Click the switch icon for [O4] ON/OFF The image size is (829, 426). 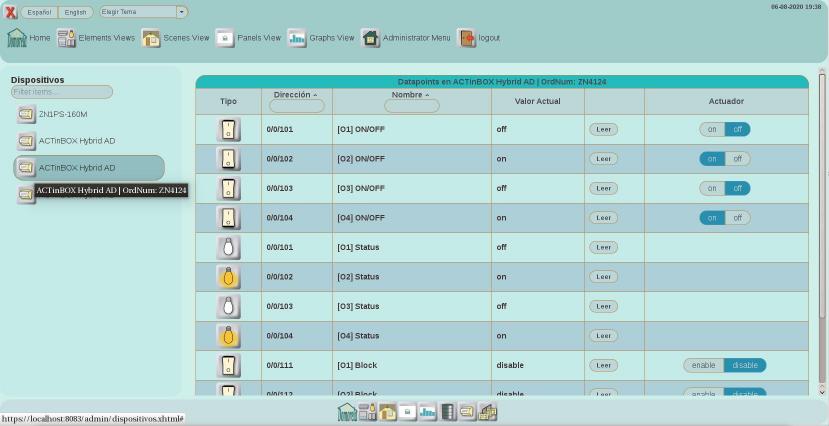coord(228,218)
